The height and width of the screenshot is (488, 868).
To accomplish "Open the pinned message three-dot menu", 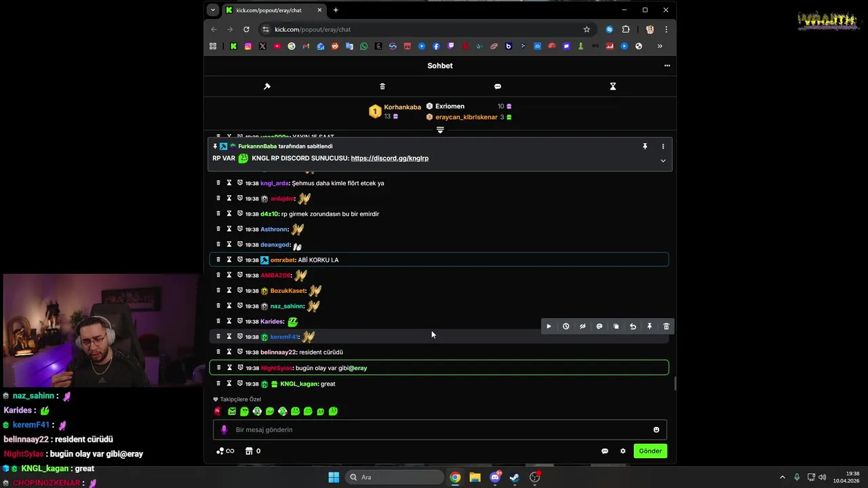I will (x=663, y=146).
